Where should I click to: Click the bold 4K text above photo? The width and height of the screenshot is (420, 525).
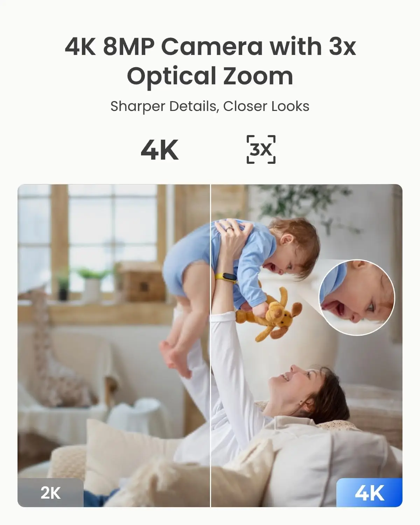160,150
